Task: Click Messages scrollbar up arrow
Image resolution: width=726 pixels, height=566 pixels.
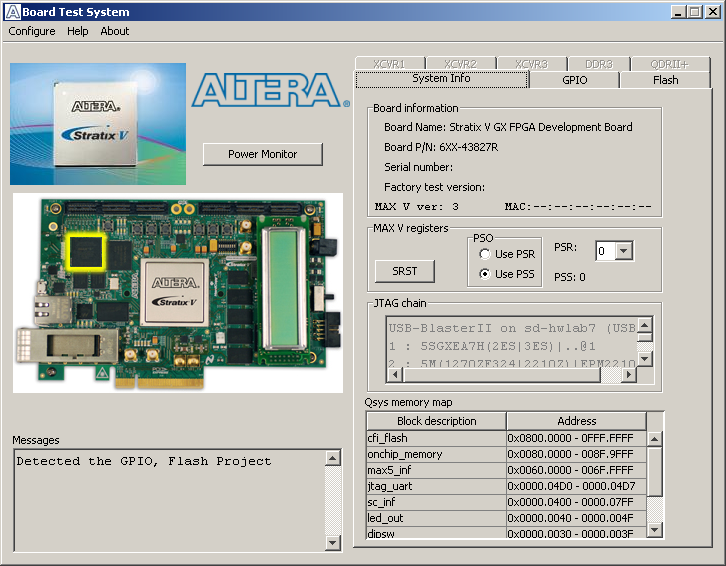Action: point(332,459)
